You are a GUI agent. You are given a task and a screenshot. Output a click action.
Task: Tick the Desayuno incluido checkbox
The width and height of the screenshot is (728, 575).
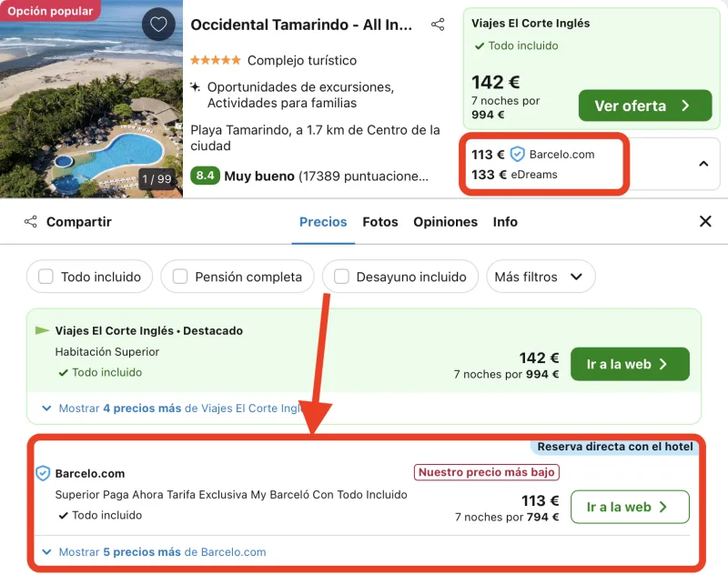point(341,277)
